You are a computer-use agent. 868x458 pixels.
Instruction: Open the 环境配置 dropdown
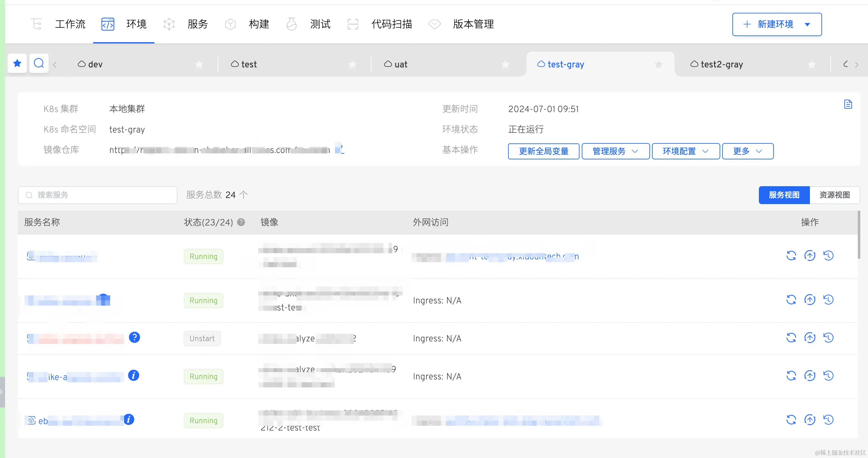[685, 151]
